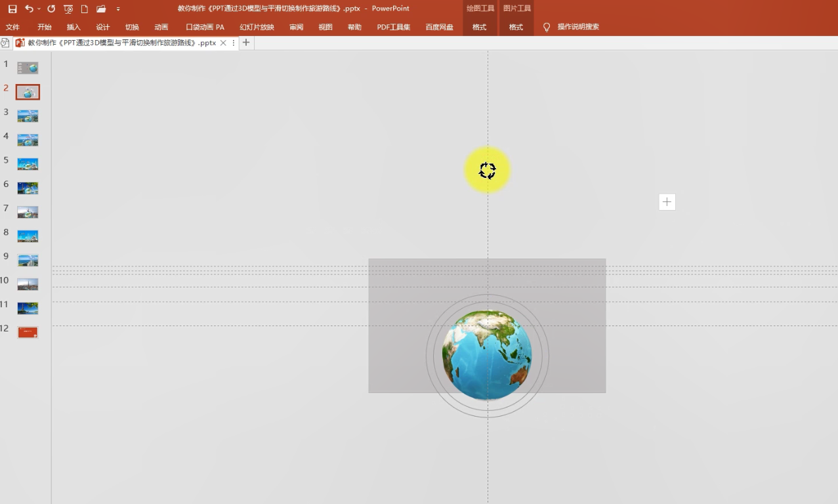Click the document tab's PowerPoint file icon
This screenshot has height=504, width=838.
pos(20,43)
